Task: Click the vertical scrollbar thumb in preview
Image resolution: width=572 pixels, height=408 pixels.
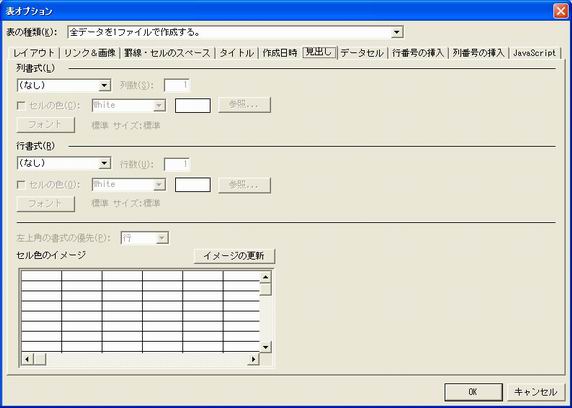Action: (x=266, y=289)
